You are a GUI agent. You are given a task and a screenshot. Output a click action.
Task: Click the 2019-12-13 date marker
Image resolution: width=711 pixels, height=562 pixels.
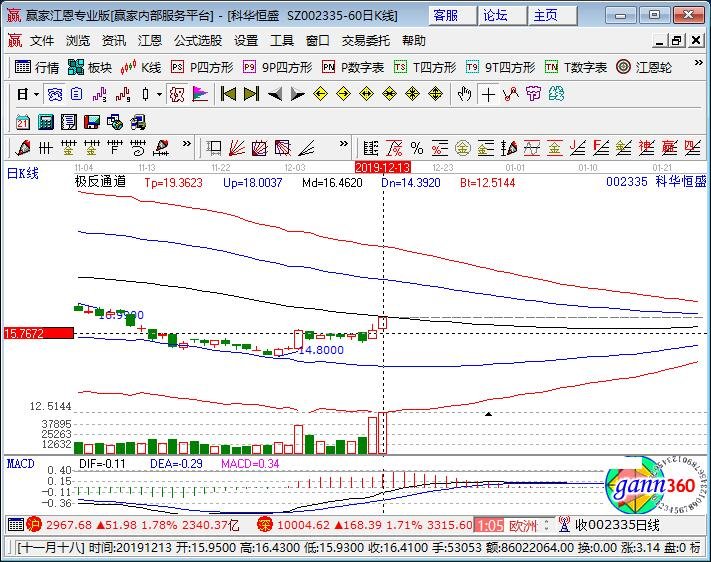point(383,167)
